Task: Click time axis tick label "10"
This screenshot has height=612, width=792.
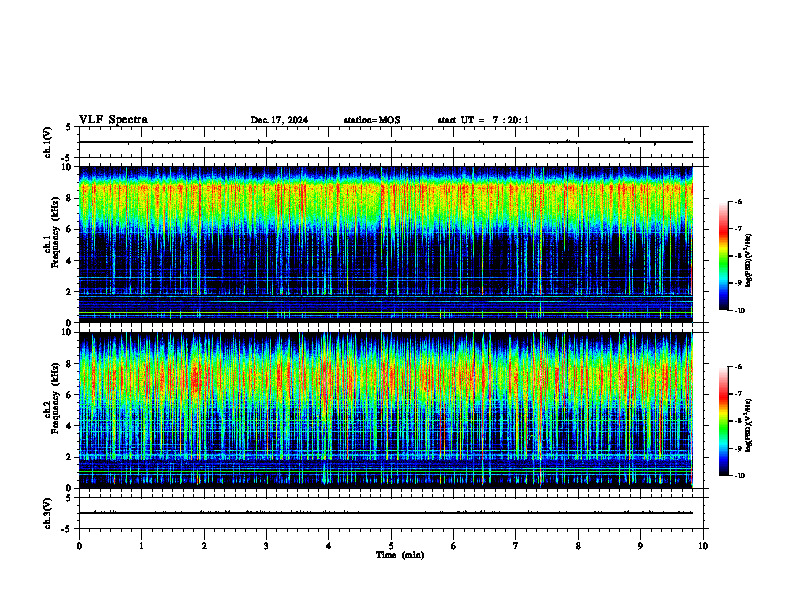Action: 703,546
